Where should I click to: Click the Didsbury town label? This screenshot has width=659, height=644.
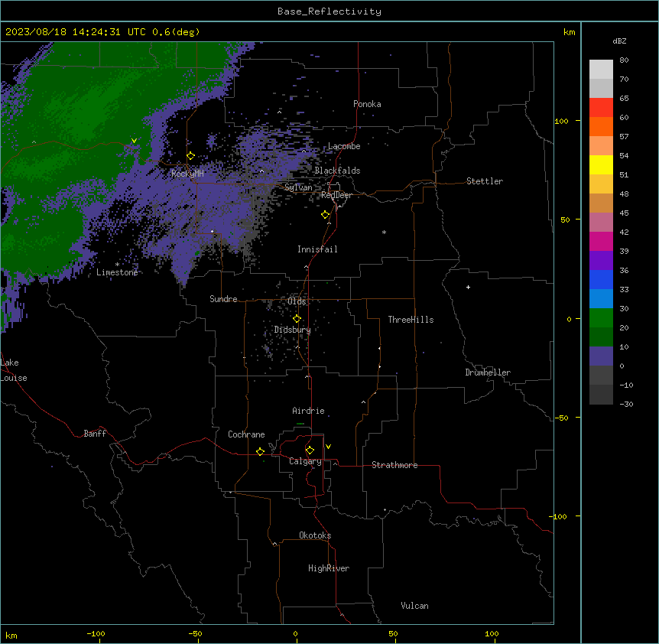point(293,330)
